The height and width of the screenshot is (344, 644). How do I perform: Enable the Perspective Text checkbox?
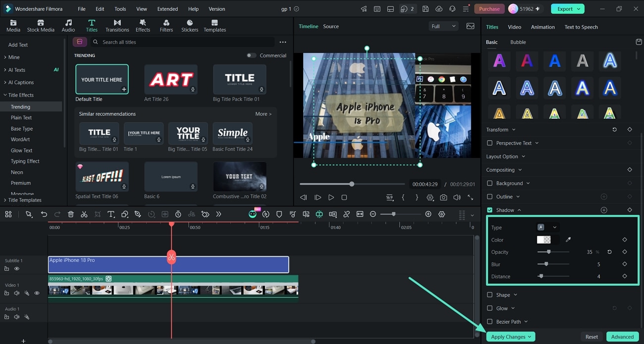[490, 143]
